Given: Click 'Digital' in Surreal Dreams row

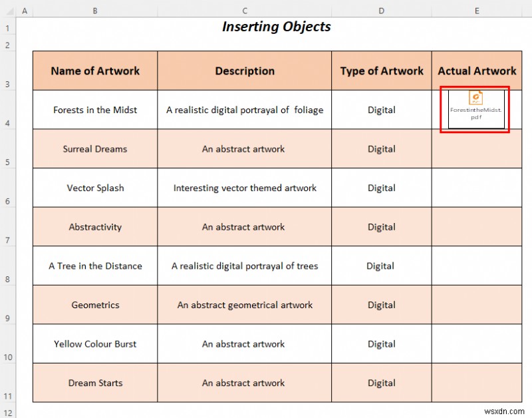Looking at the screenshot, I should pyautogui.click(x=381, y=148).
